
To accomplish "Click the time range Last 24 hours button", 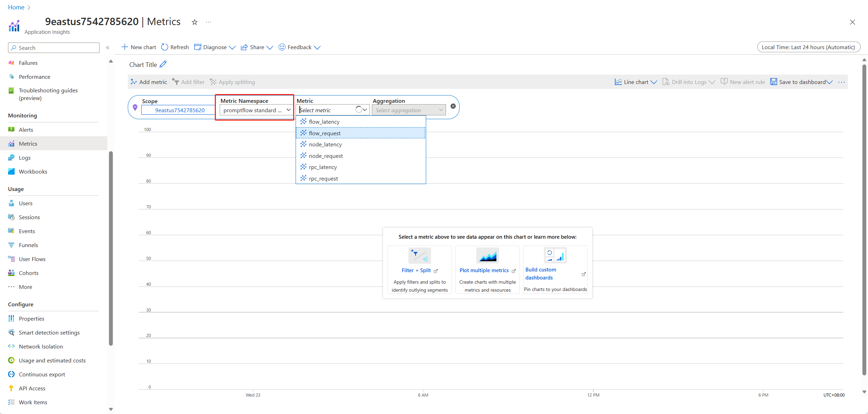I will (x=808, y=47).
